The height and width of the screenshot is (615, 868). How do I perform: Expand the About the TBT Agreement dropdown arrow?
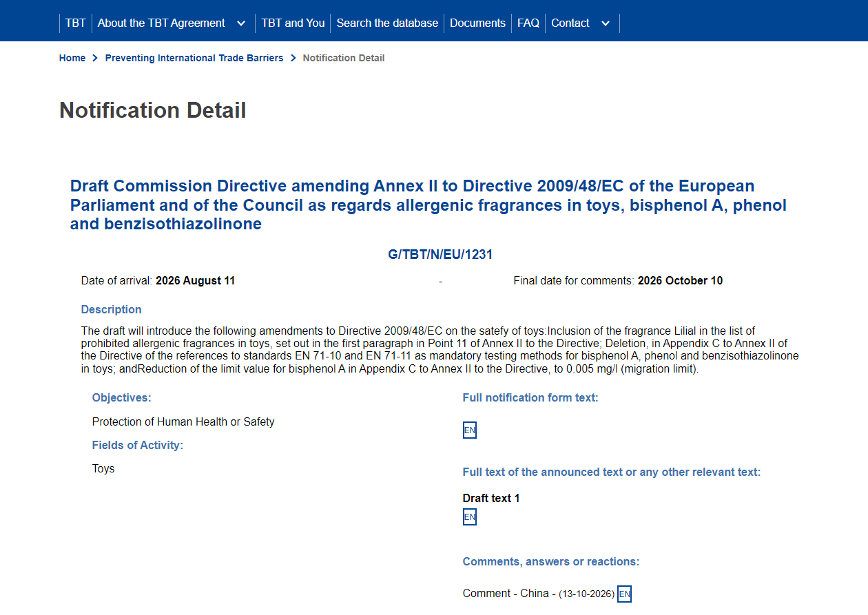coord(241,23)
